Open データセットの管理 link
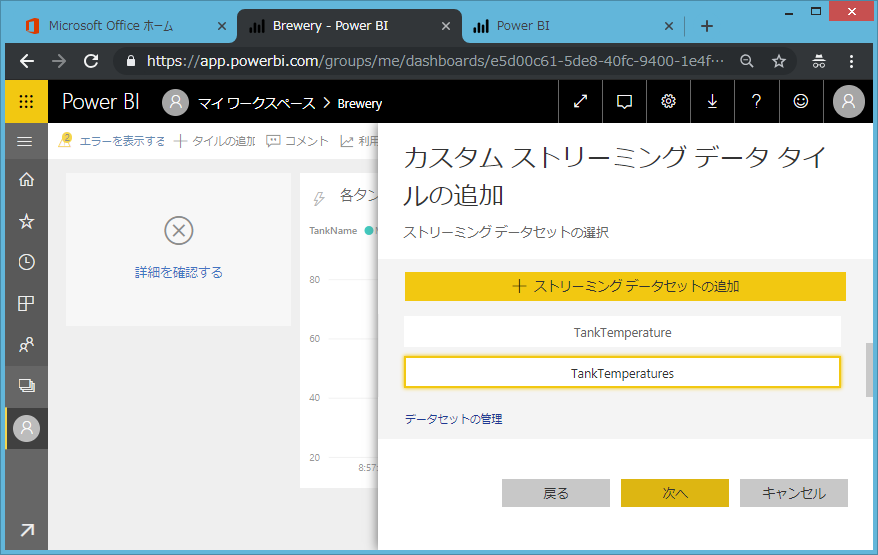The width and height of the screenshot is (878, 555). 454,419
